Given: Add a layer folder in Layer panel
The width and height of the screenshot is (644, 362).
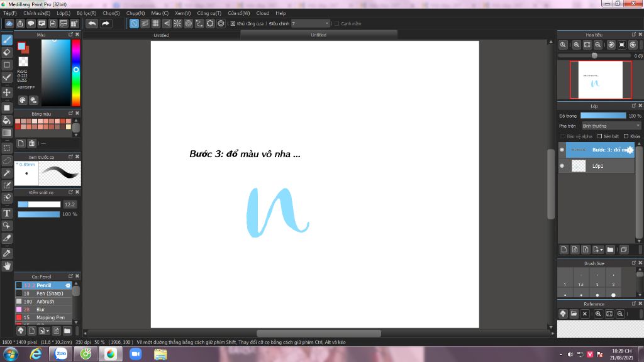Looking at the screenshot, I should (x=610, y=250).
